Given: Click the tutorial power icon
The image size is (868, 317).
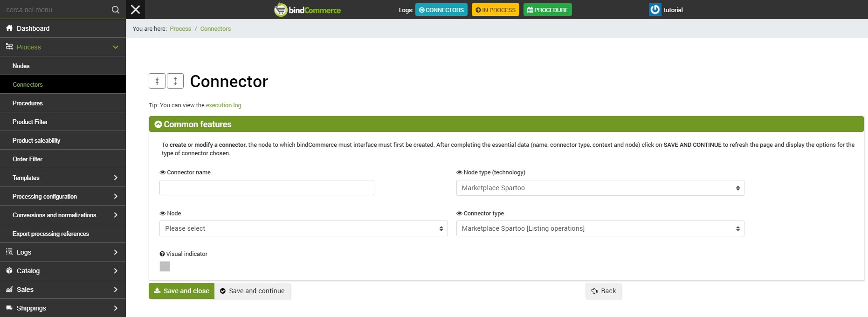Looking at the screenshot, I should [655, 10].
